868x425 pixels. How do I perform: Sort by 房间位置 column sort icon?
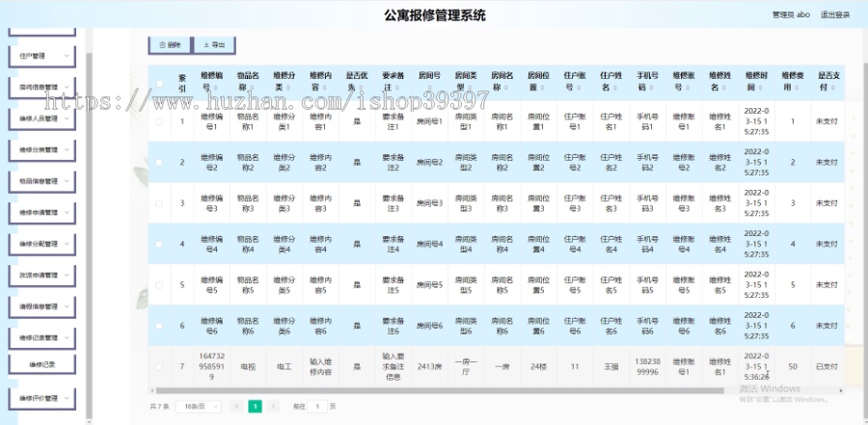[x=542, y=88]
